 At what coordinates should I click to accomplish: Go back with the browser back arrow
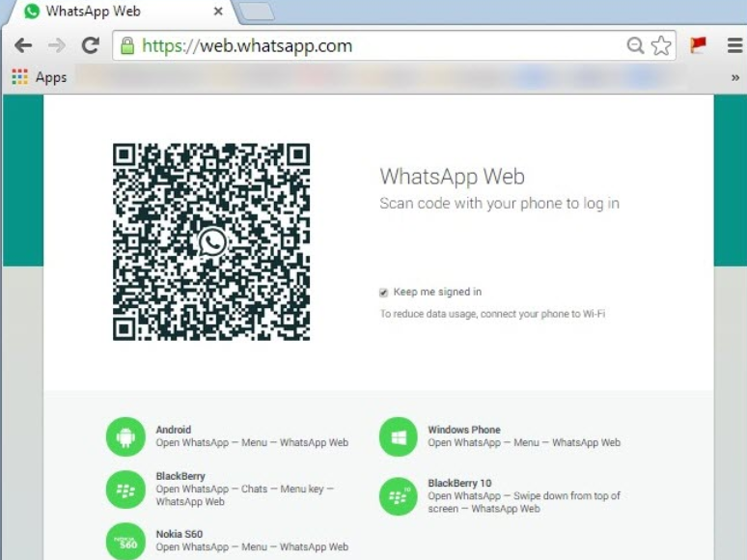click(x=23, y=45)
